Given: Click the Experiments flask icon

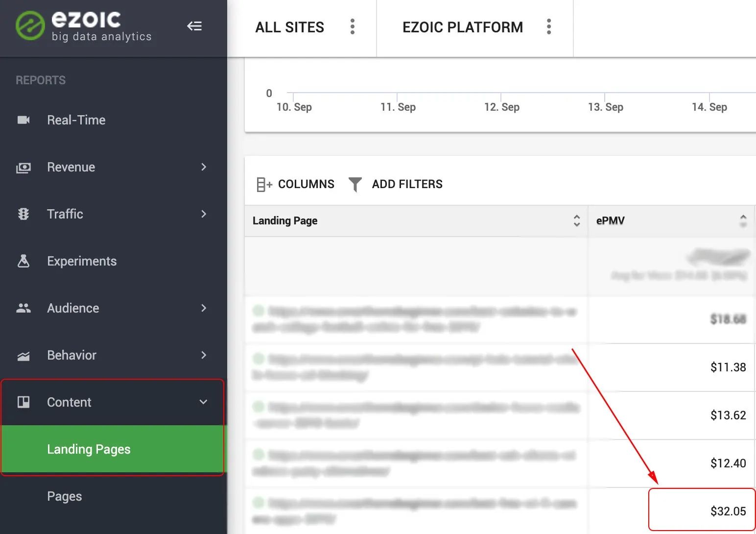Looking at the screenshot, I should click(x=24, y=261).
